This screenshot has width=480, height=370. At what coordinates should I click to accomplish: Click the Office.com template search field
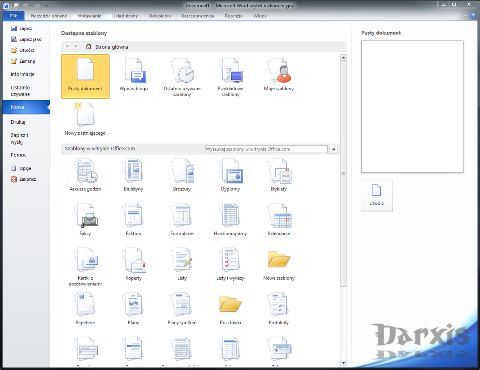[x=266, y=149]
